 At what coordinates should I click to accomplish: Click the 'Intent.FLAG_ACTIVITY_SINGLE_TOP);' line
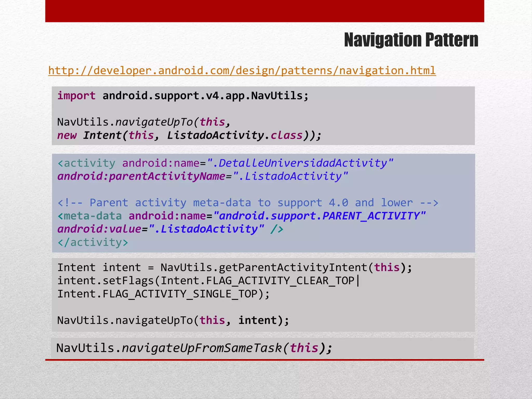[164, 294]
